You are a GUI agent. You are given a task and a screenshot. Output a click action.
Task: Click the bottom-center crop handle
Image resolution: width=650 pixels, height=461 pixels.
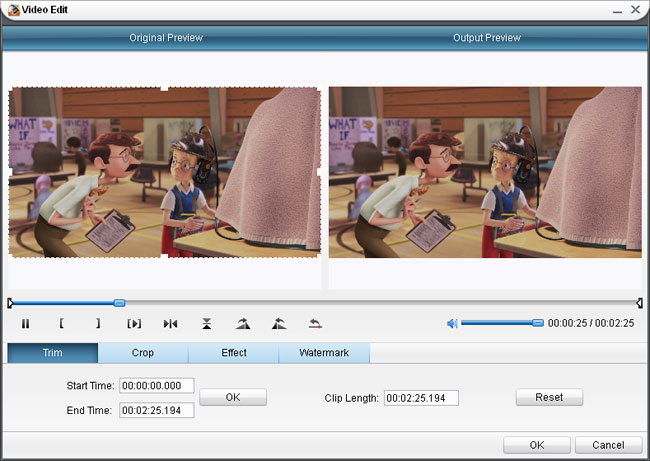tap(165, 257)
